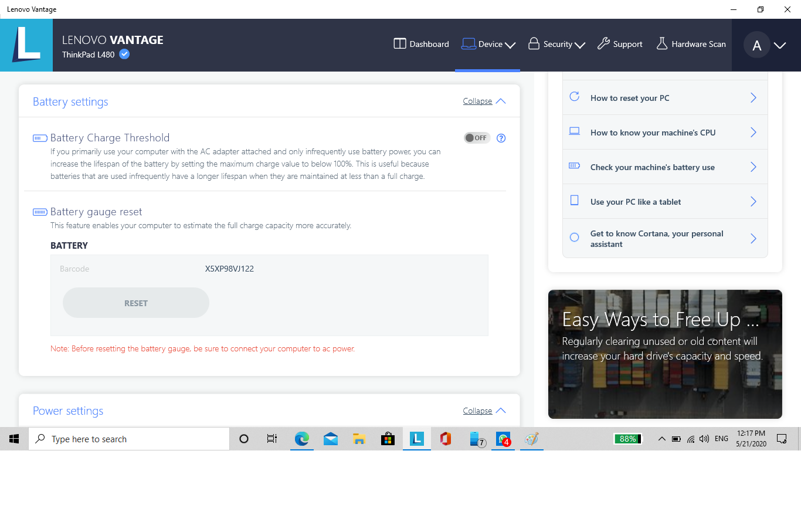Open 'Check your machine's battery use'
The image size is (801, 532).
tap(665, 167)
